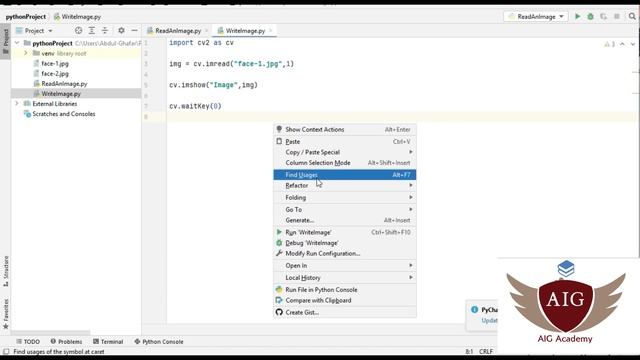Expand the Refactor submenu

point(345,185)
